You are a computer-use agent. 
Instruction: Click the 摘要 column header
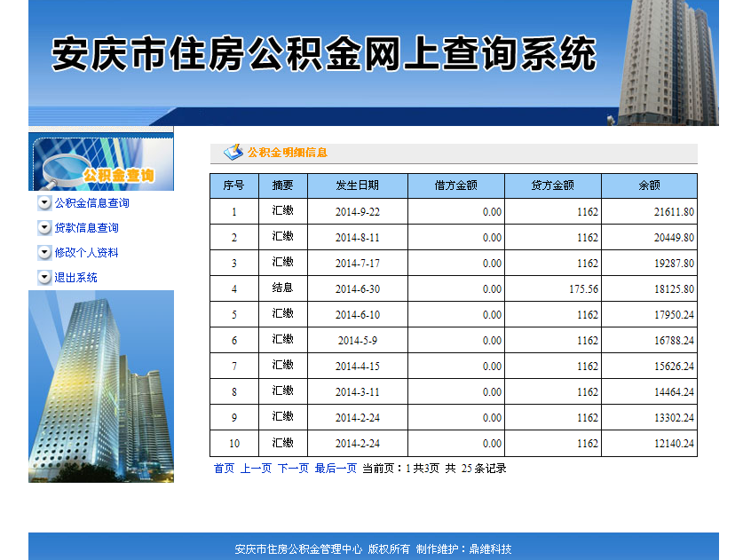tap(283, 185)
